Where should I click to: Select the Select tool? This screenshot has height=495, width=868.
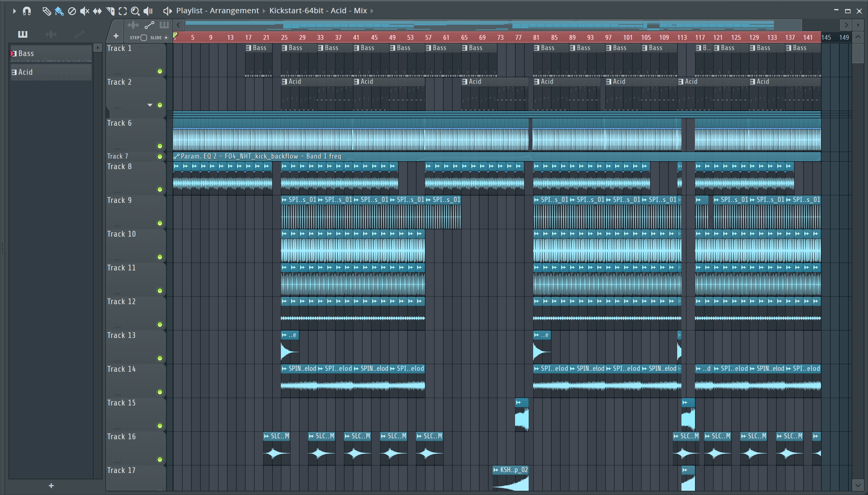[123, 11]
